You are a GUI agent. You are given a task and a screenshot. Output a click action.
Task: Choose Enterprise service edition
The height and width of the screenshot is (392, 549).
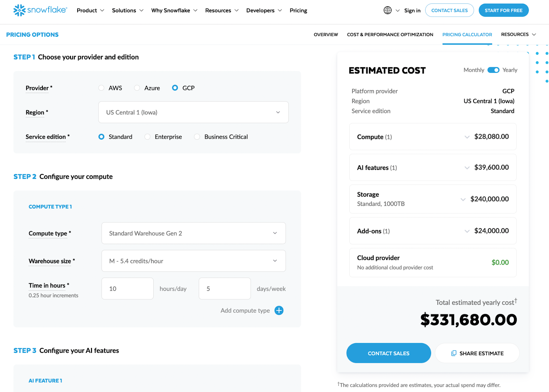(147, 137)
